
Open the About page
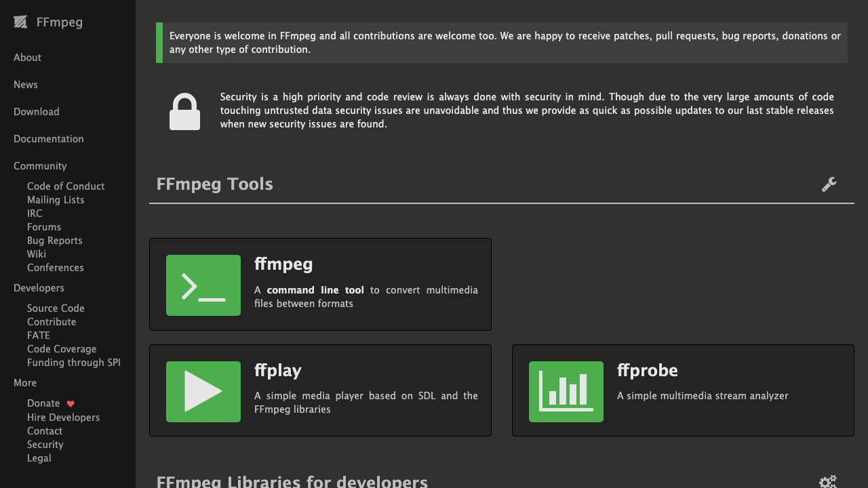point(27,58)
